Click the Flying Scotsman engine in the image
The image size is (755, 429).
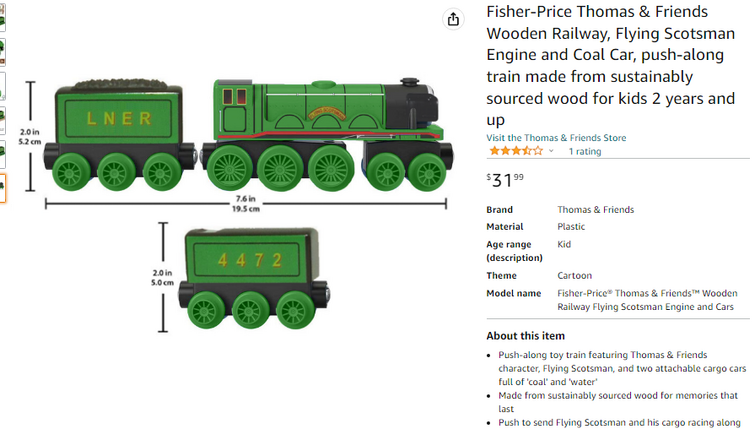(327, 134)
